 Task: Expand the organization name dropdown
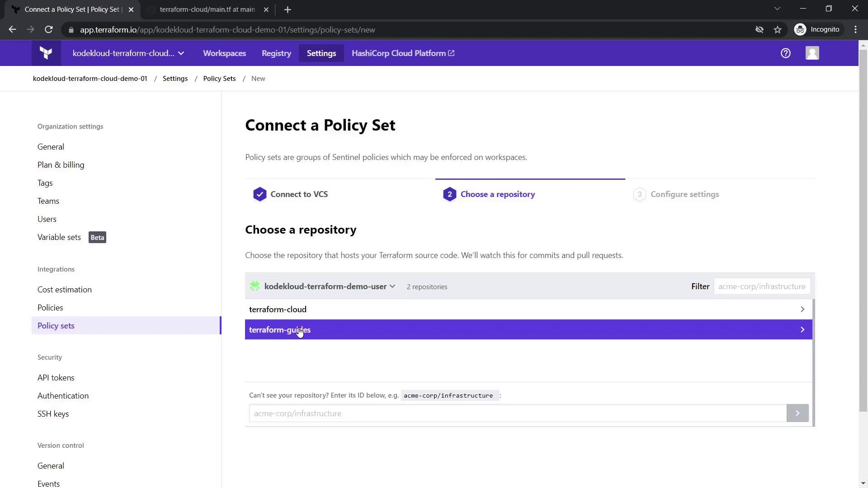[x=128, y=53]
